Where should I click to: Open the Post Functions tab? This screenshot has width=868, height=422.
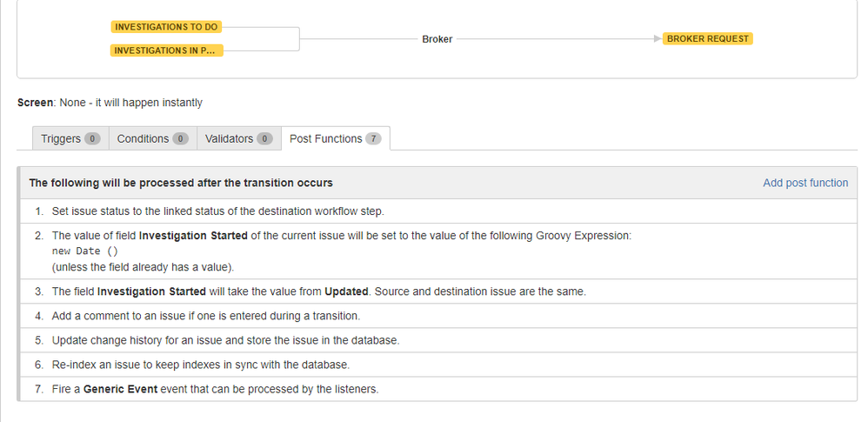point(326,139)
